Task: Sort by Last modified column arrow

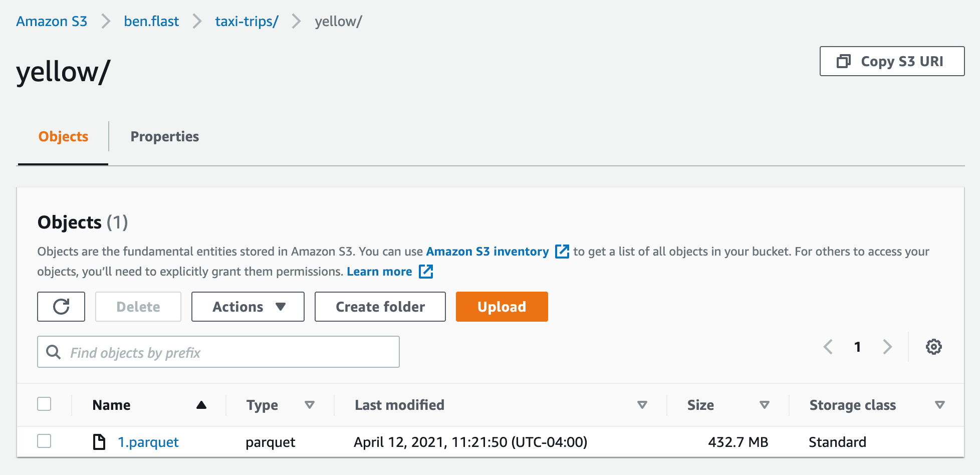Action: 642,405
